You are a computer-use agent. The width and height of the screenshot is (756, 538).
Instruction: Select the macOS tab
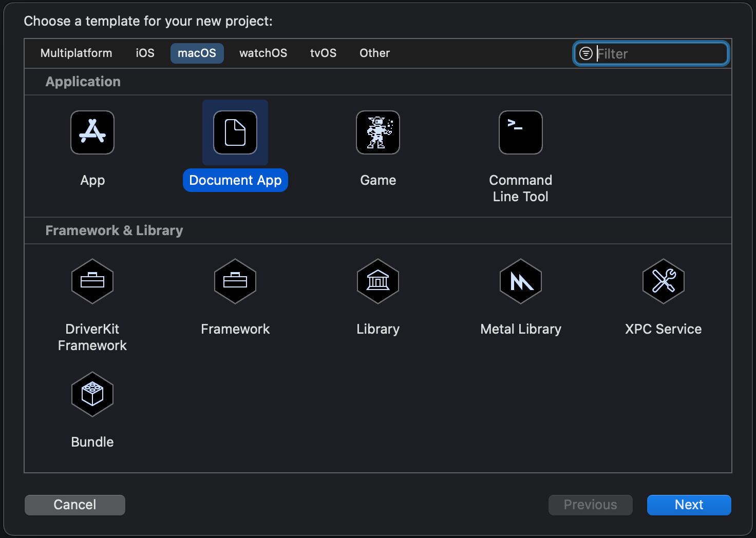click(x=197, y=53)
